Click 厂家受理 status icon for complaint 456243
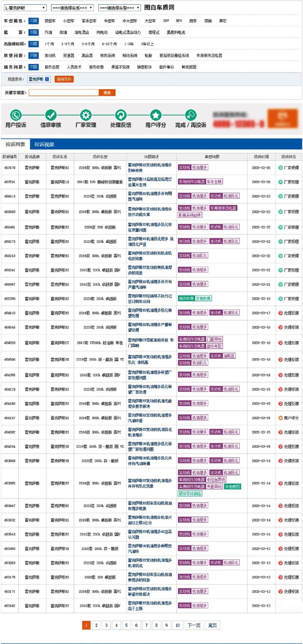 pos(281,256)
